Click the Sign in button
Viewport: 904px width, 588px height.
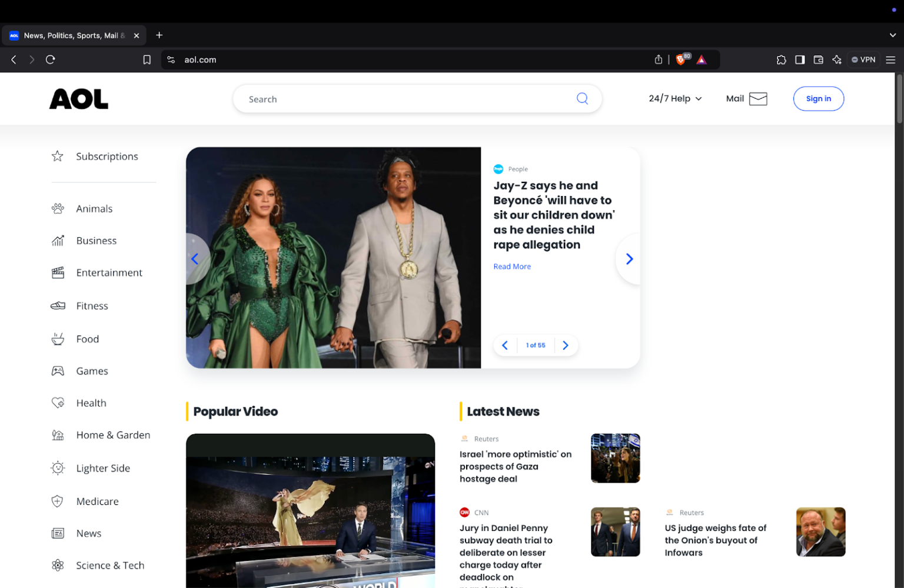818,99
